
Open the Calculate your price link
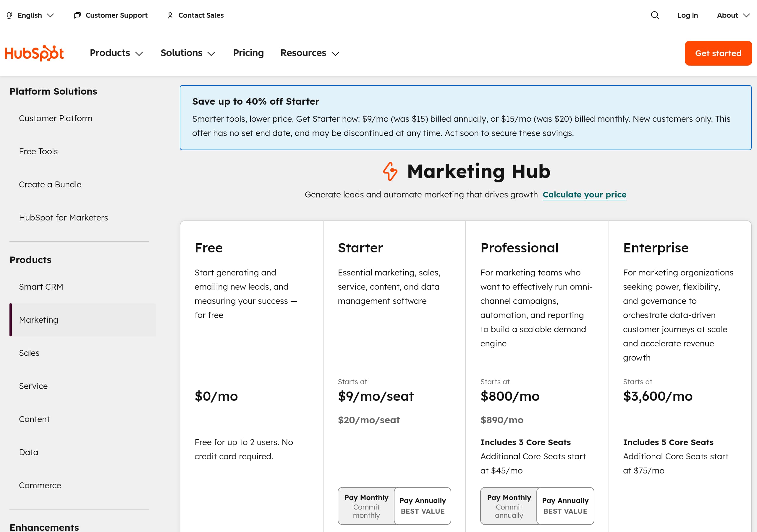coord(584,194)
